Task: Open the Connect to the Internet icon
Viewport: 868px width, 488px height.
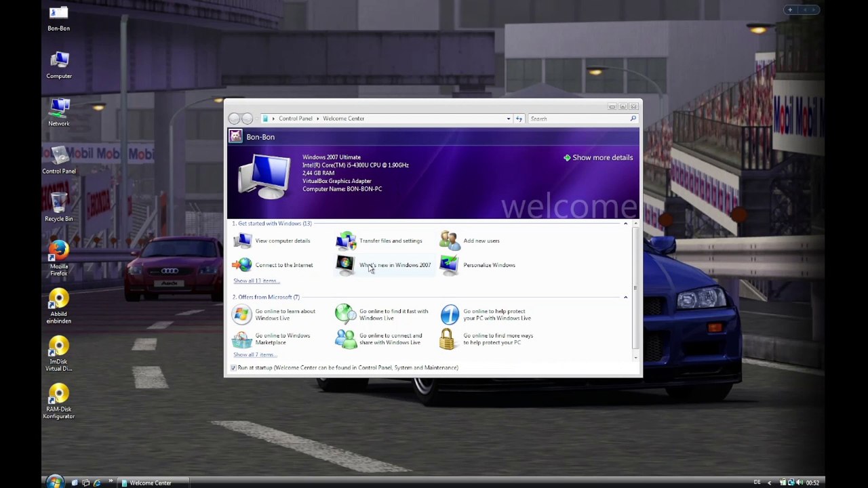Action: 242,265
